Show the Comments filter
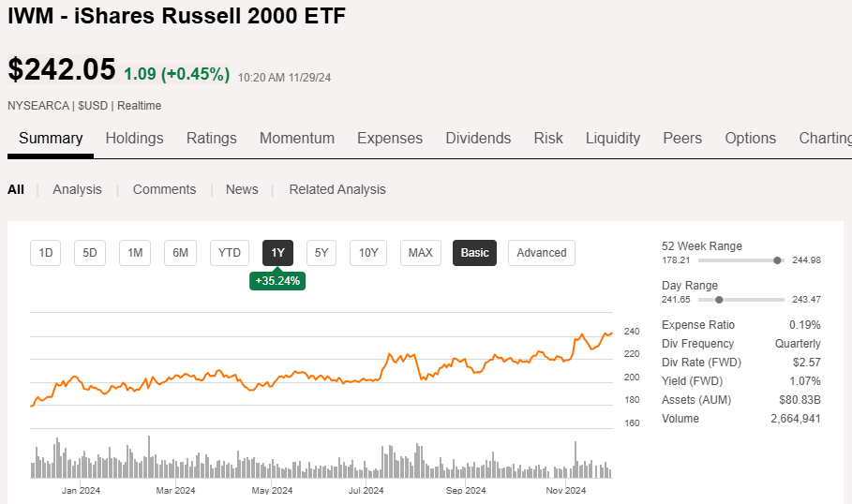 tap(164, 189)
